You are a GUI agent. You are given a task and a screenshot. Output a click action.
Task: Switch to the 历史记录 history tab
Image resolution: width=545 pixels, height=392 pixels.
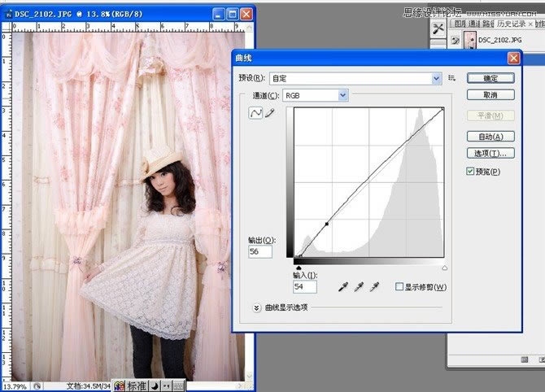[511, 24]
